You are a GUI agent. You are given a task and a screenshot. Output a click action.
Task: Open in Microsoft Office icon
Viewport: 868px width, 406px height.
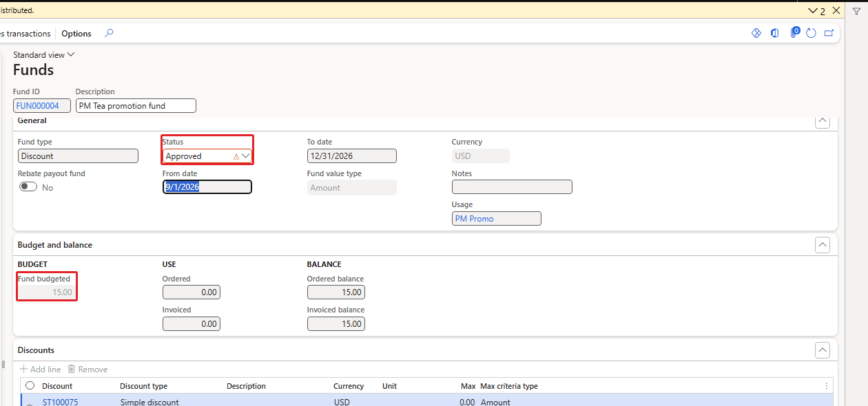pos(775,33)
